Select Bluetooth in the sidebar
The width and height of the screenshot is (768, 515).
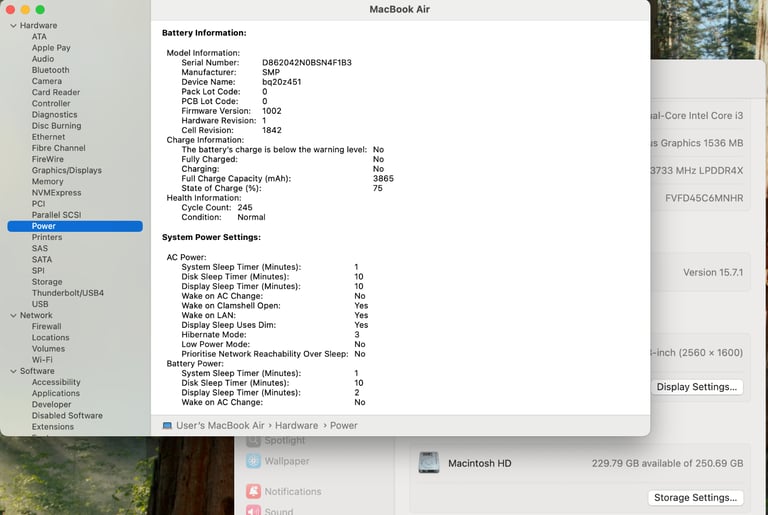click(x=50, y=70)
